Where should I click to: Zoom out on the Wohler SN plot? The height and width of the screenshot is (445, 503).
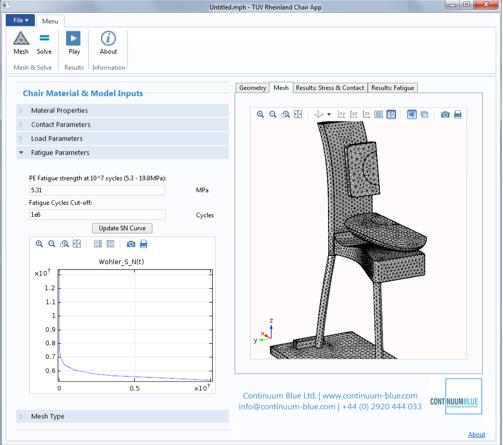pyautogui.click(x=52, y=244)
